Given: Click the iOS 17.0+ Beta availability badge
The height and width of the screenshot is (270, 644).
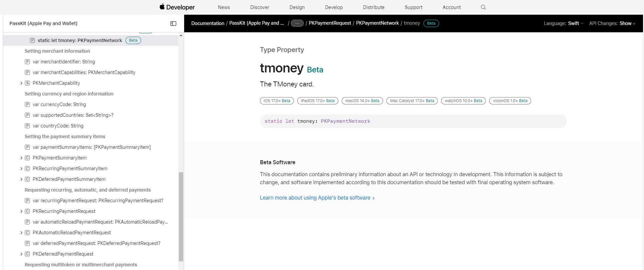Looking at the screenshot, I should pos(277,101).
